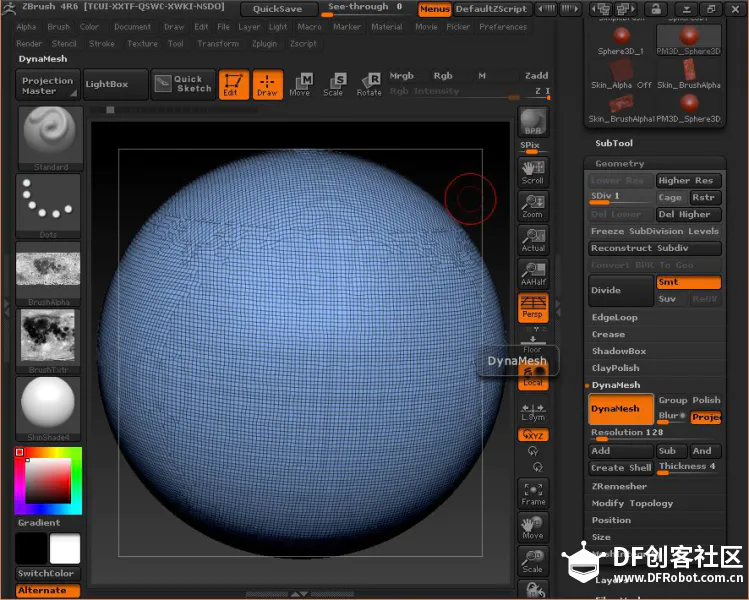Open the Transform menu

pos(218,44)
